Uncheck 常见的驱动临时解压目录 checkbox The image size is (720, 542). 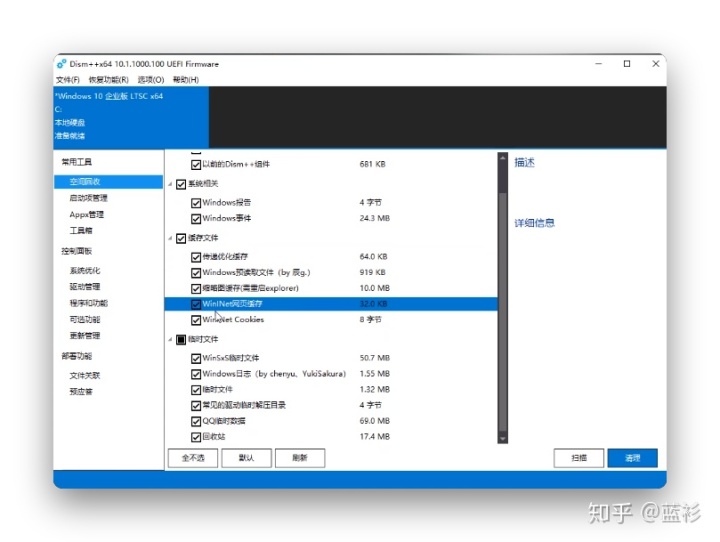(196, 406)
